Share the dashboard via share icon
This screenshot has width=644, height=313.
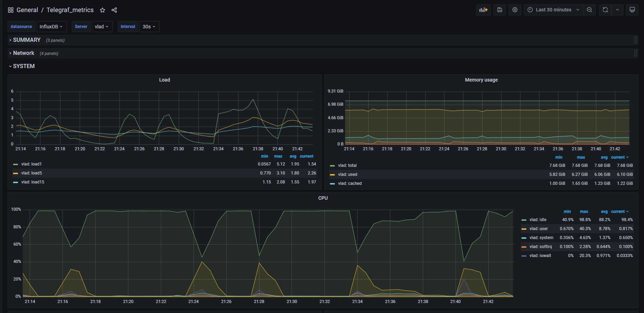point(114,10)
